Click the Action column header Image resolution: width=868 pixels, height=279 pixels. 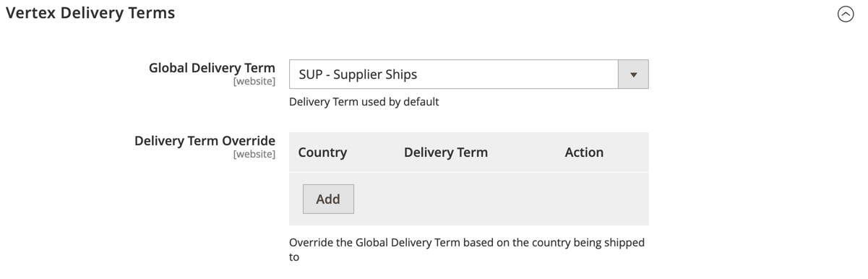[x=584, y=153]
